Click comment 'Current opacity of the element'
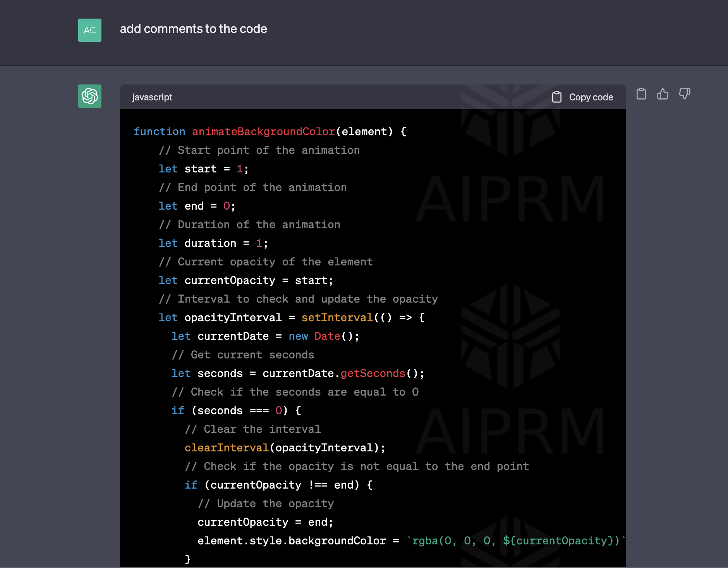The height and width of the screenshot is (568, 728). pos(266,262)
